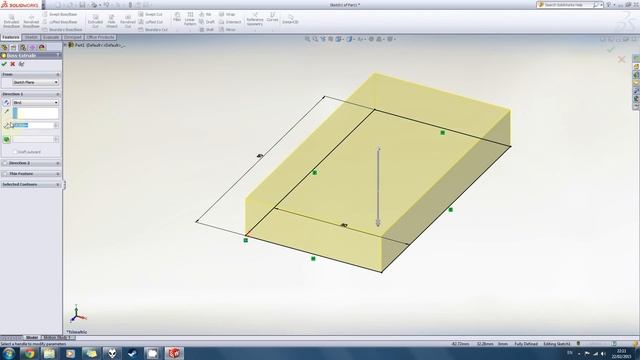
Task: Switch to the Features tab
Action: pyautogui.click(x=11, y=37)
